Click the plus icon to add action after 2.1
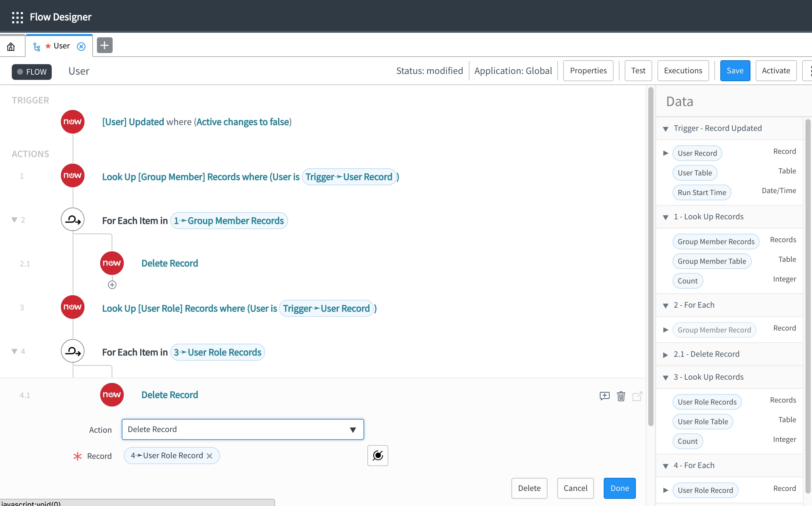Screen dimensions: 812x506 (112, 284)
